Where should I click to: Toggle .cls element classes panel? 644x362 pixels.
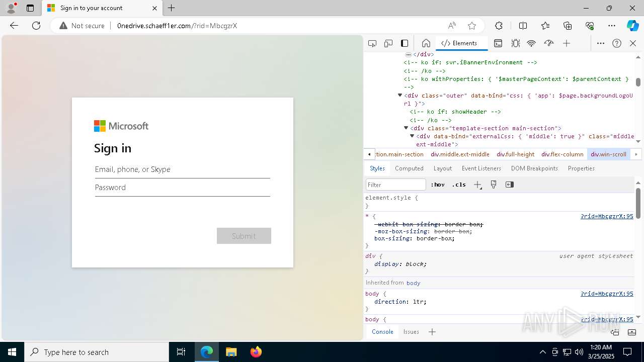pyautogui.click(x=459, y=185)
